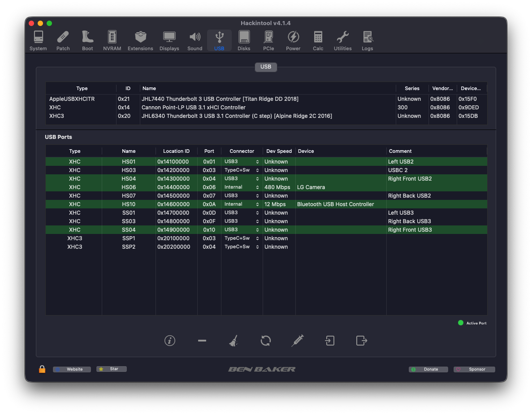Go to the Displays section
The image size is (532, 415).
[169, 41]
